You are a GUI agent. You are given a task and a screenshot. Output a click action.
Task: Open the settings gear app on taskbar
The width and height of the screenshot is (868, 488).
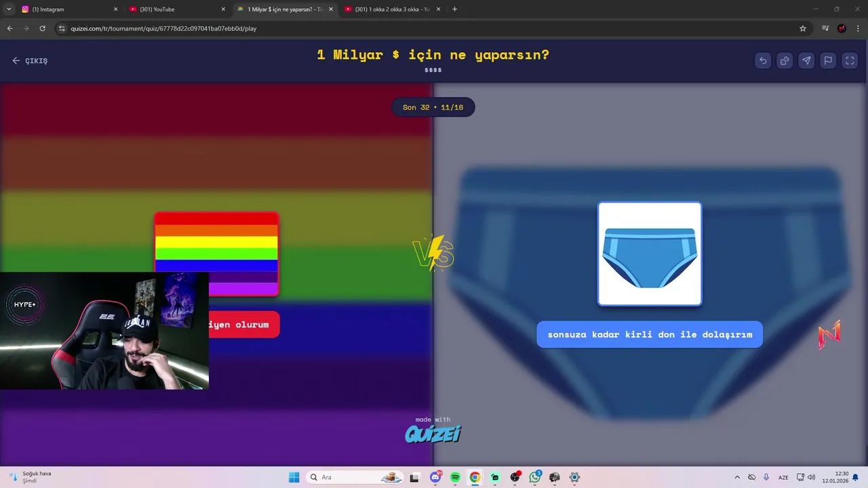pyautogui.click(x=574, y=477)
